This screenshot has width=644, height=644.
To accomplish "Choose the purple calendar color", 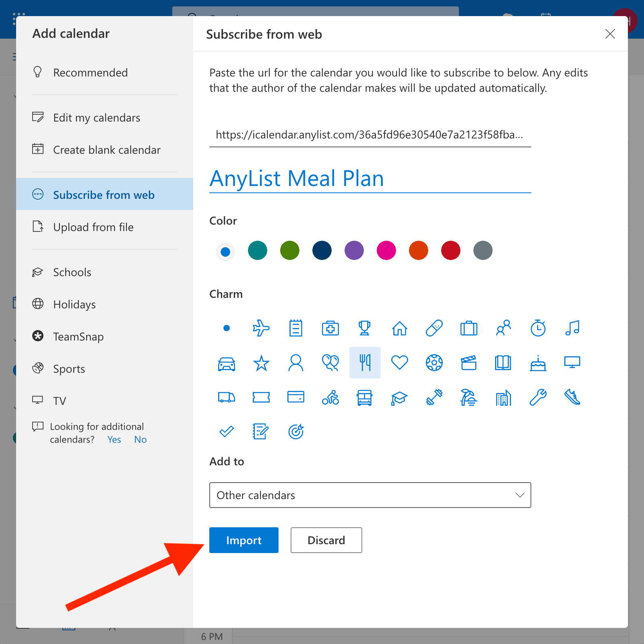I will click(354, 250).
